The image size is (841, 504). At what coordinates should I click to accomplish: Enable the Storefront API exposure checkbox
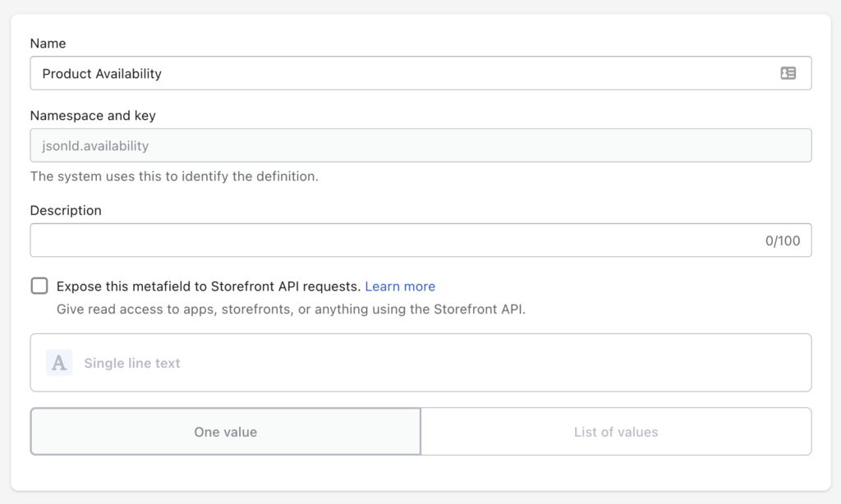(39, 286)
